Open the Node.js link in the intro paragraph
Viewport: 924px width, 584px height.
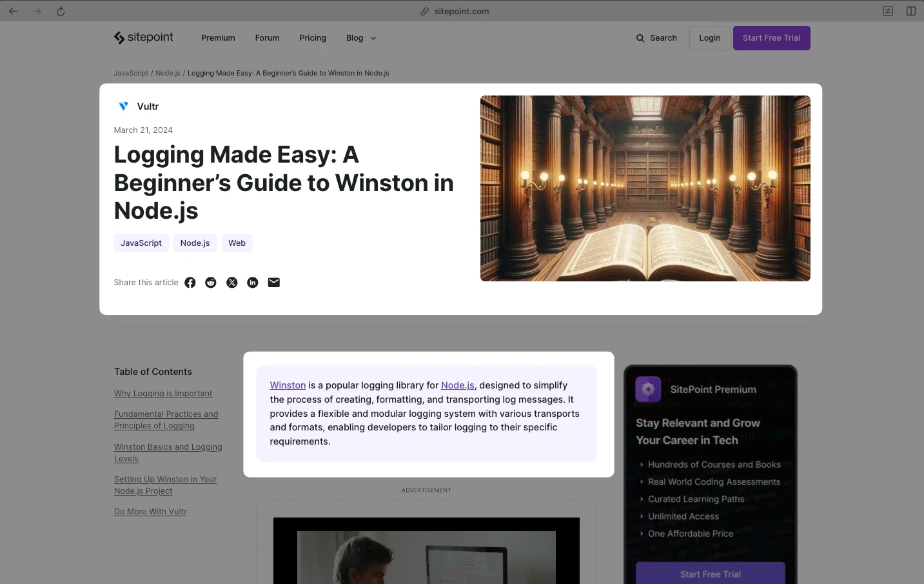point(458,385)
